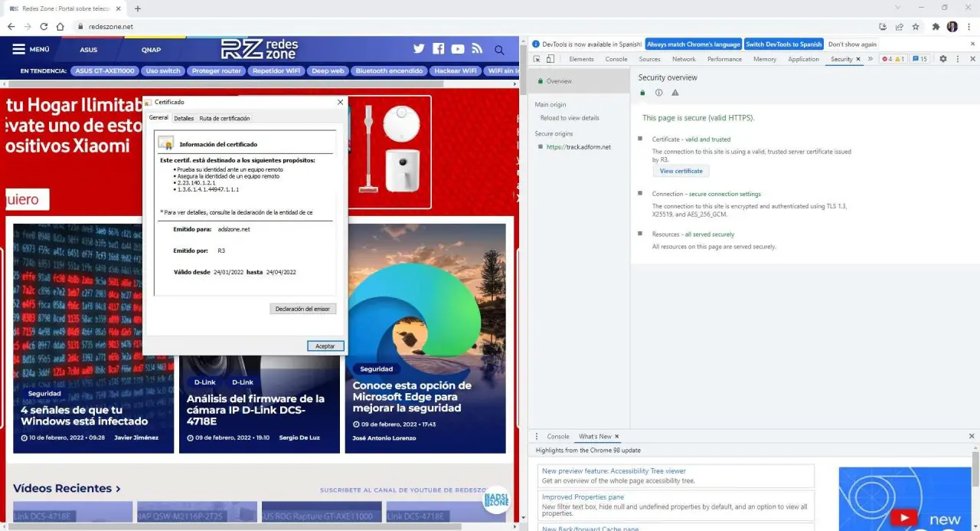Viewport: 980px width, 531px height.
Task: Open the MENÚ hamburger icon
Action: pos(19,48)
